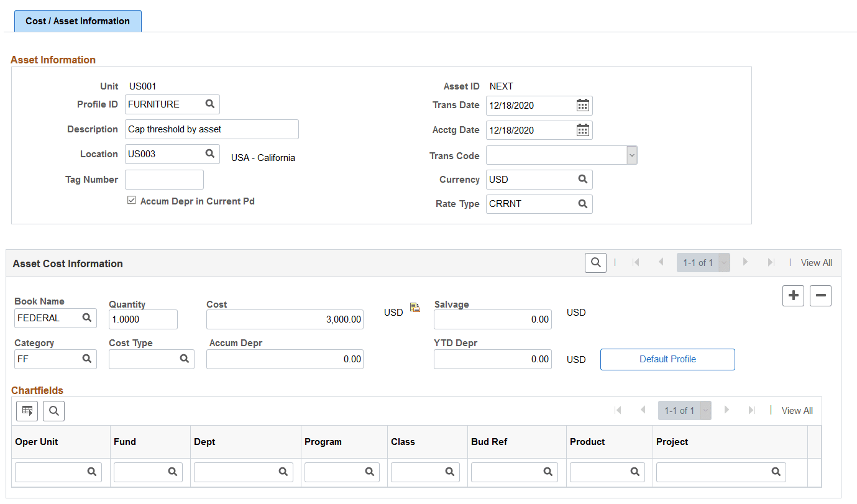The image size is (857, 504).
Task: Click the Find icon in Asset Cost Information header
Action: pos(595,262)
